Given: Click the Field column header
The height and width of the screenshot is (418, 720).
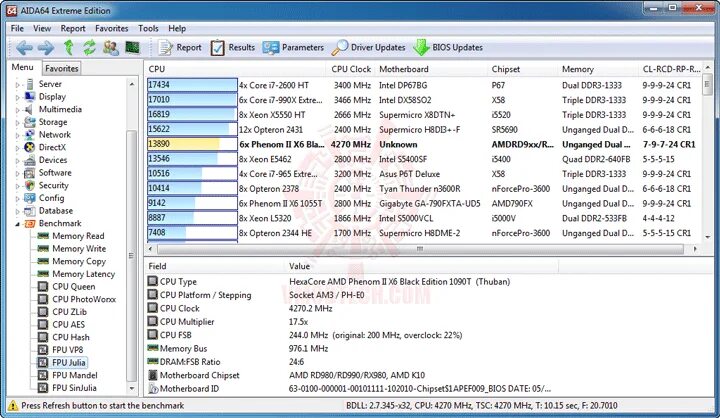Looking at the screenshot, I should point(214,266).
